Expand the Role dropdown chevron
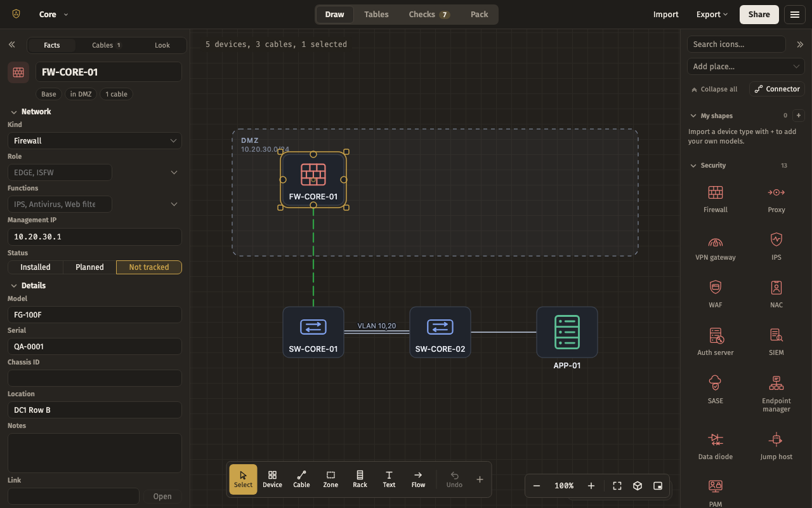 [174, 172]
